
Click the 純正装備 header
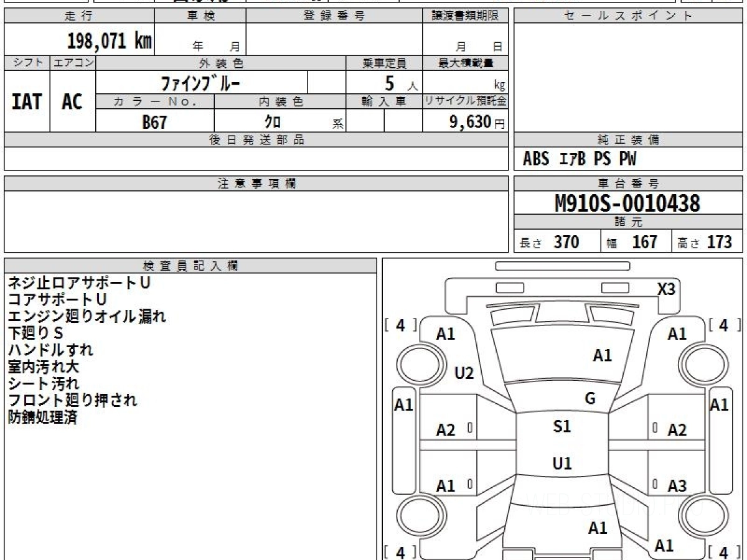628,140
